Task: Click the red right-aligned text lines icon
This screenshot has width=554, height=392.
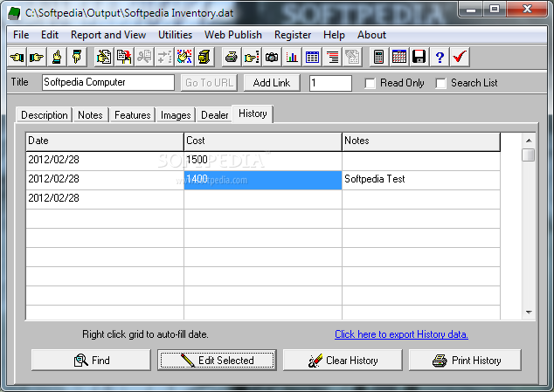Action: pos(332,57)
